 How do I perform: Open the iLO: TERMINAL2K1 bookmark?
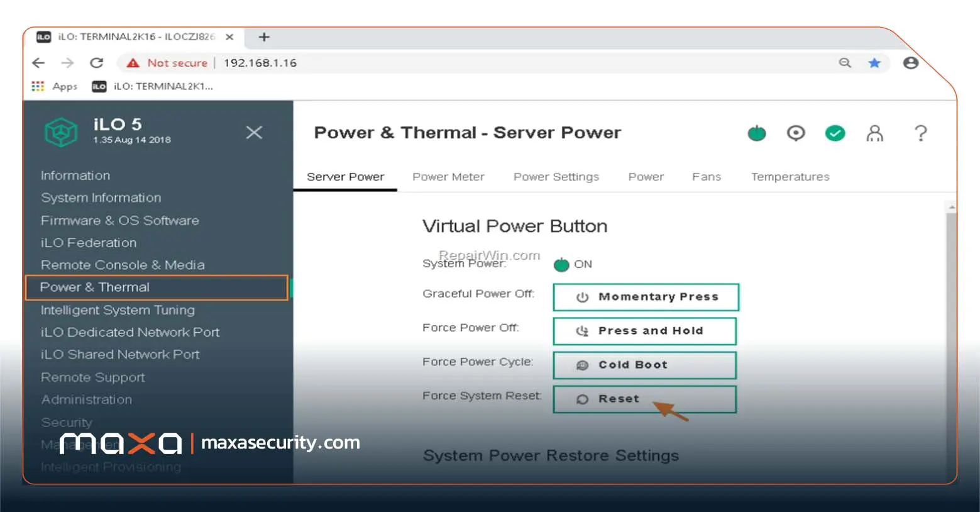click(152, 86)
